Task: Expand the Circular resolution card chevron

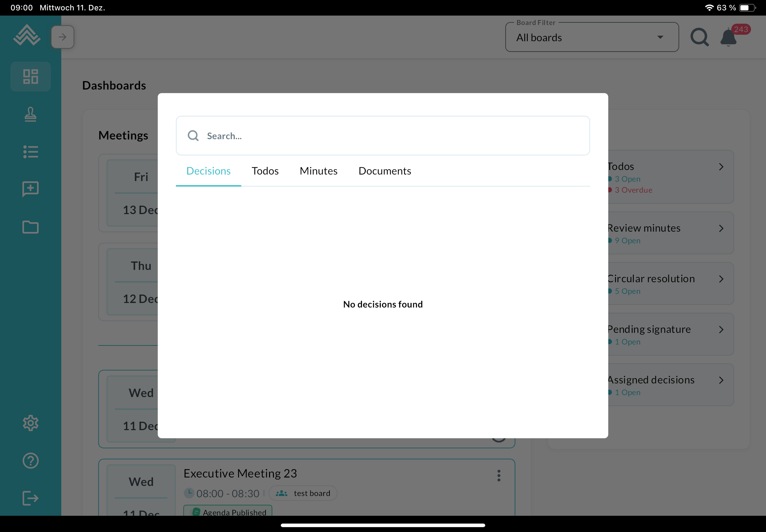Action: [721, 279]
